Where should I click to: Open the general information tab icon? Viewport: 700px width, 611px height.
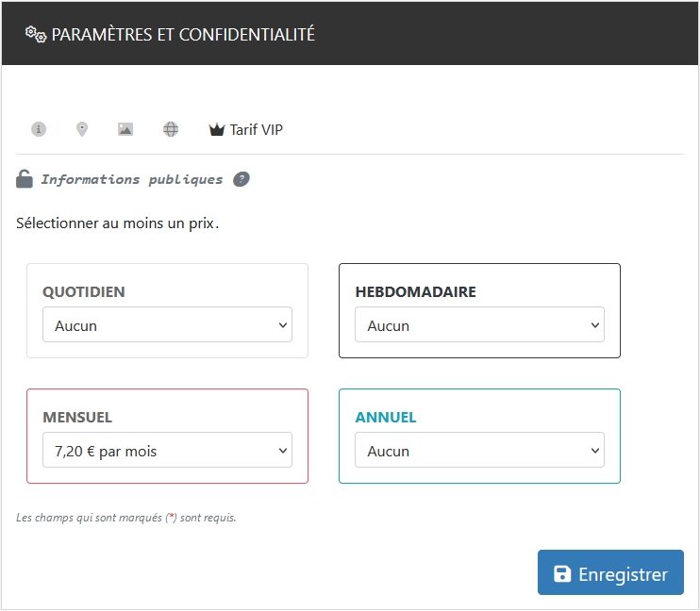pos(39,129)
